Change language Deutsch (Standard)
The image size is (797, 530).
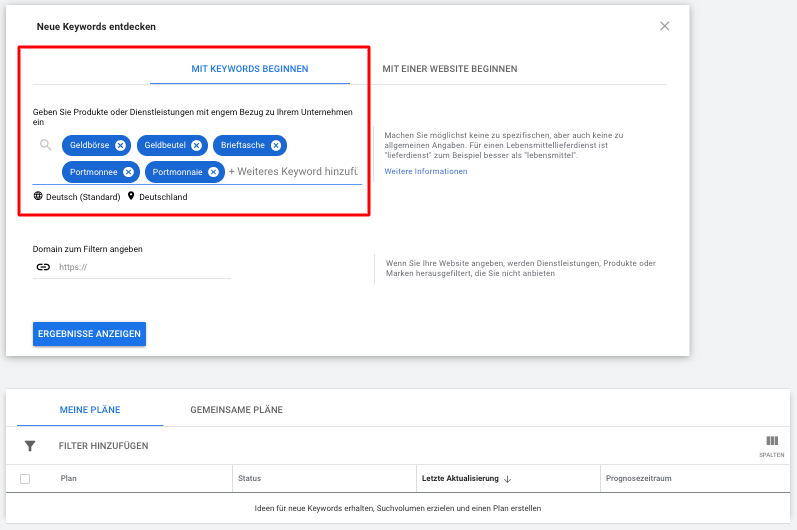point(83,197)
